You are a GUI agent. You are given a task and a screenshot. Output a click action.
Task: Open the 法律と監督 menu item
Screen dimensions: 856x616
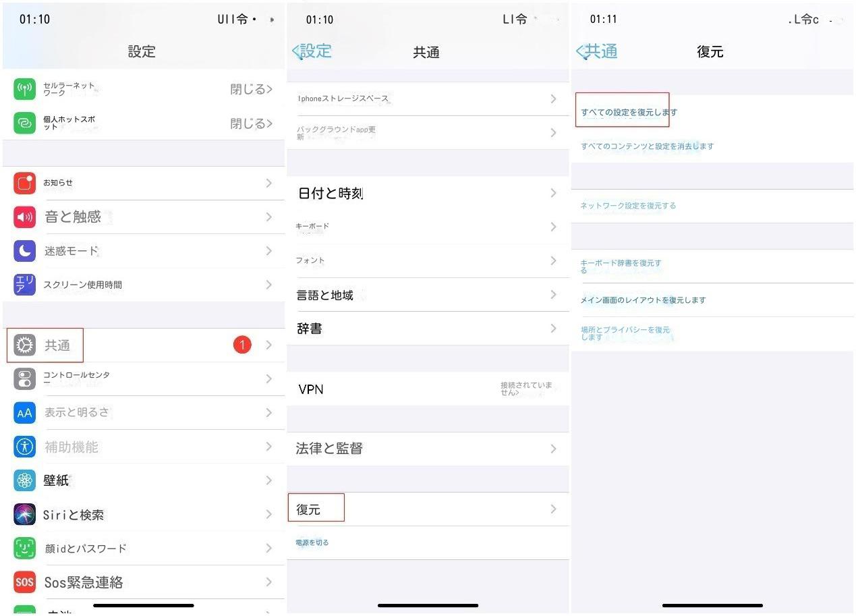[428, 449]
